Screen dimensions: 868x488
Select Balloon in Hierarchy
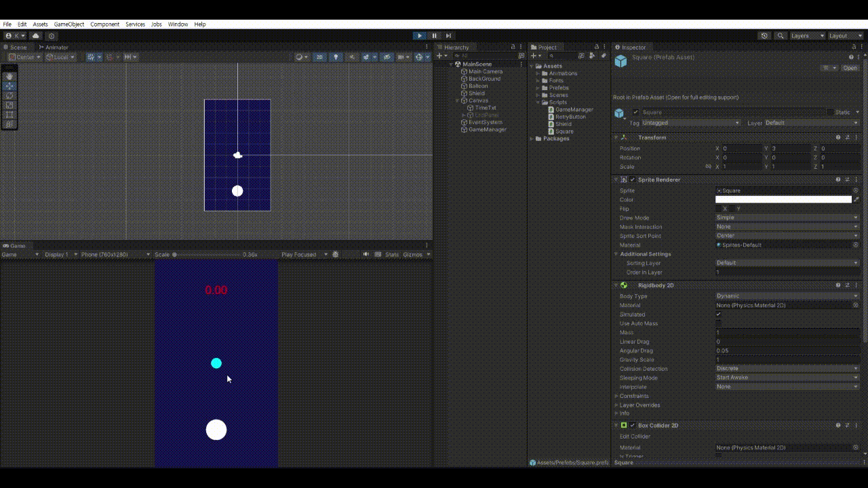pos(477,86)
